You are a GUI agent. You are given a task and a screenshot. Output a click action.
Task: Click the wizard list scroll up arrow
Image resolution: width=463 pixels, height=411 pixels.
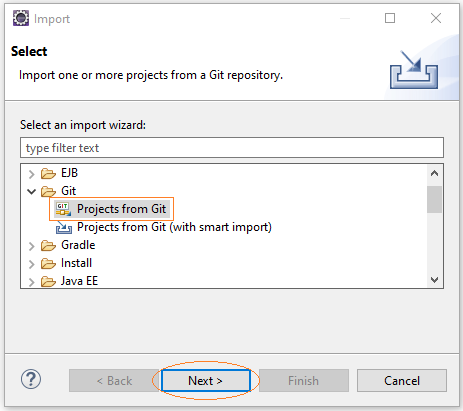pyautogui.click(x=434, y=173)
